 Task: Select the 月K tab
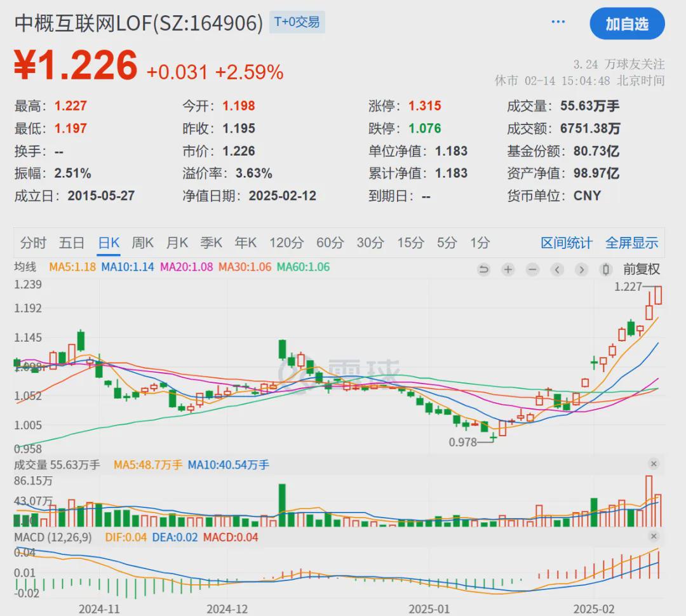(x=177, y=243)
